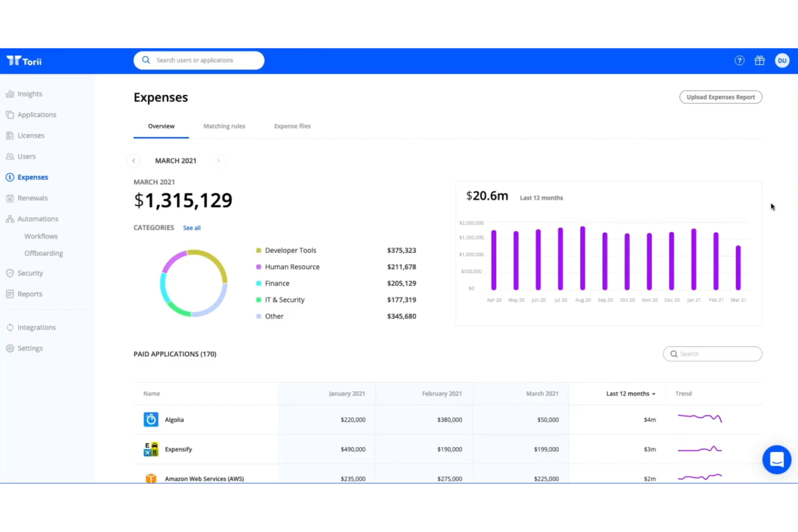This screenshot has width=798, height=532.
Task: Switch to the Matching rules tab
Action: pos(224,126)
